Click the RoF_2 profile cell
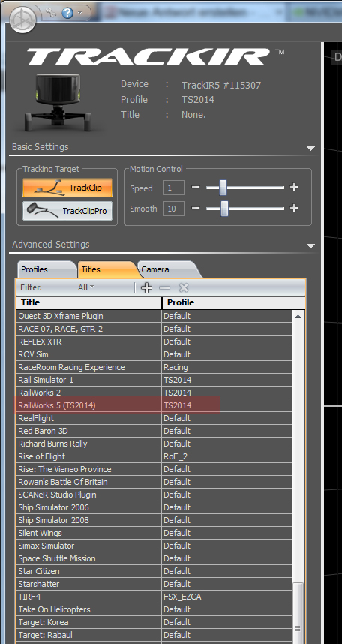The width and height of the screenshot is (342, 644). click(227, 456)
